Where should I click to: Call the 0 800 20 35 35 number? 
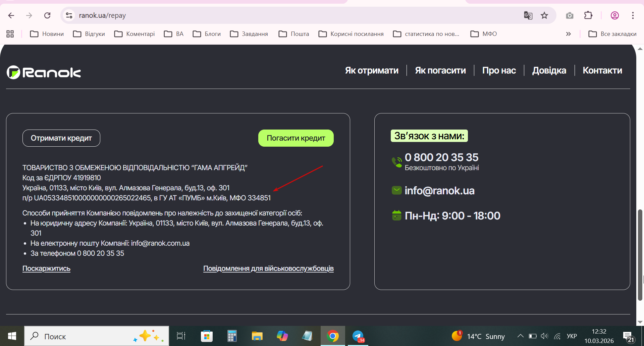[x=441, y=157]
